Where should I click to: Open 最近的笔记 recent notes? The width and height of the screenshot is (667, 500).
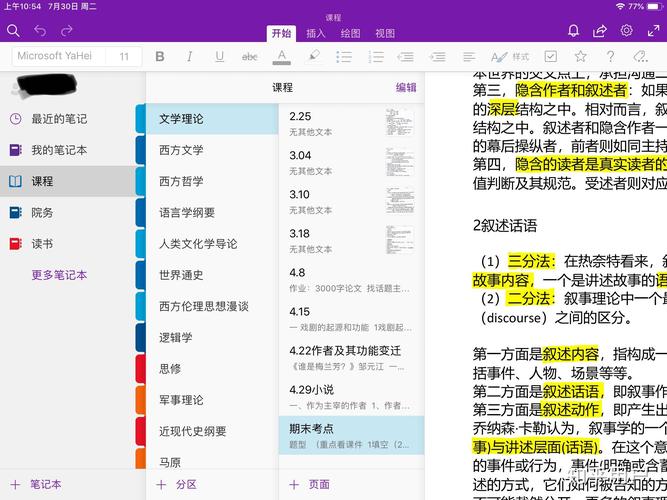[68, 119]
